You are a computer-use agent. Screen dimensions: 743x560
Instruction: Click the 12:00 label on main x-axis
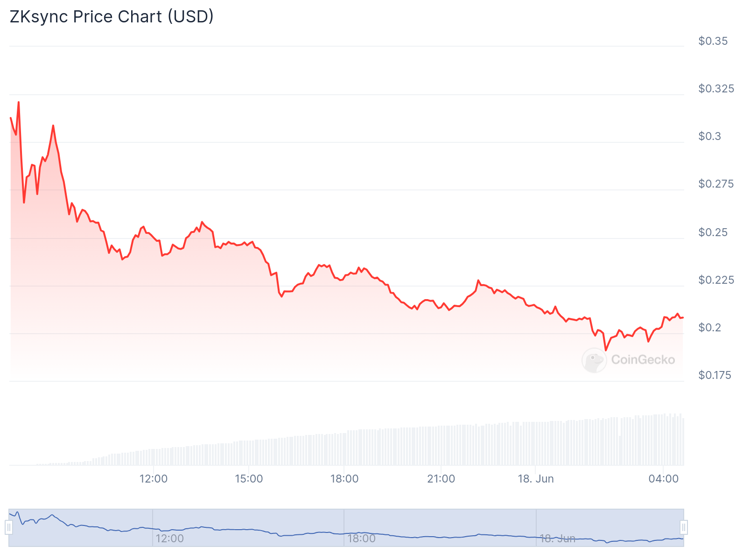pos(154,479)
